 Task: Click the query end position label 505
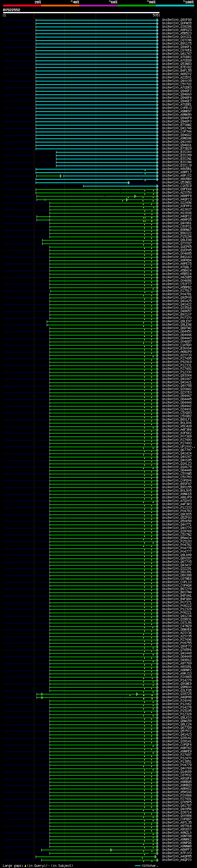(x=155, y=15)
